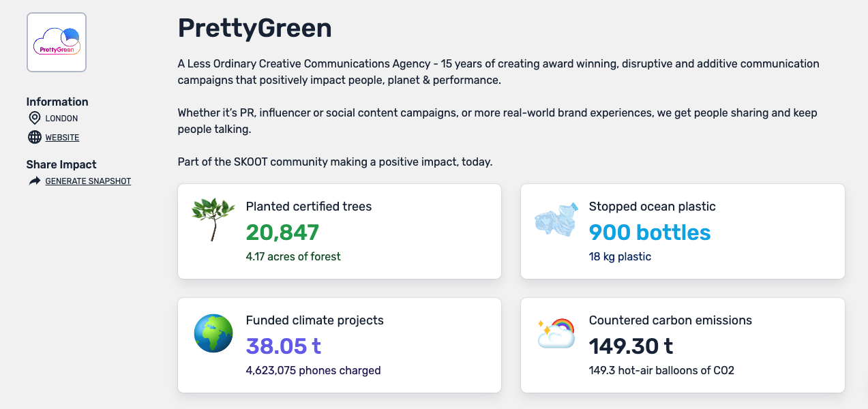
Task: Click the PrettyGreen page title
Action: tap(254, 28)
